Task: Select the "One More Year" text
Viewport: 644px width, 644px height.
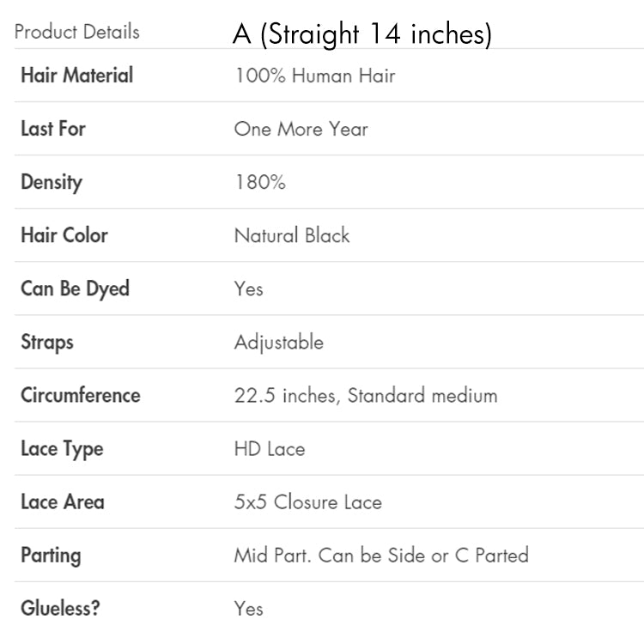Action: coord(301,129)
